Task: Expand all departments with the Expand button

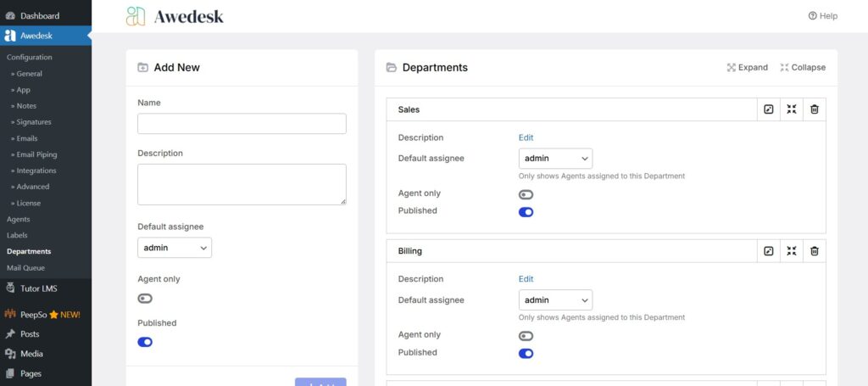Action: pos(748,68)
